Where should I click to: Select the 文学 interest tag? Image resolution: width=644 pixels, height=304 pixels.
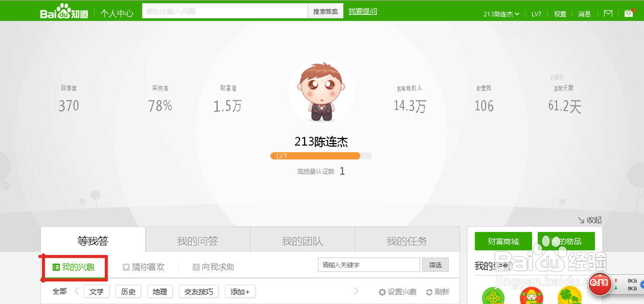click(97, 292)
